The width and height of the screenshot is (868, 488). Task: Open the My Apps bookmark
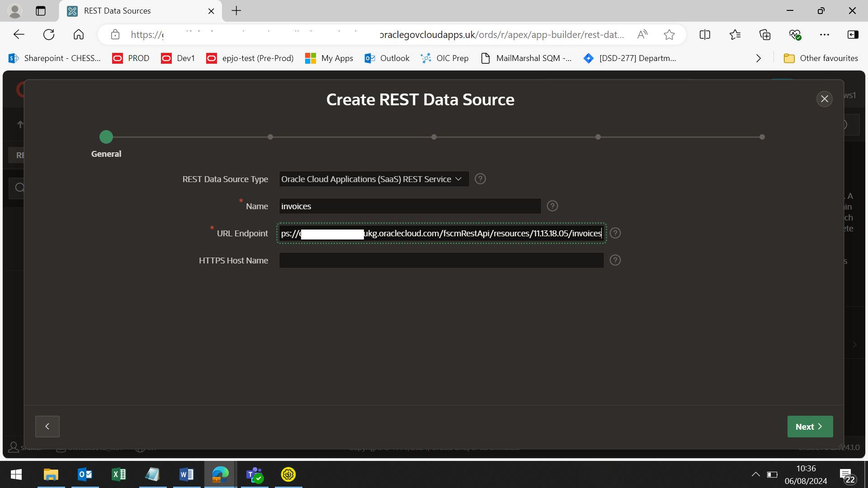[x=329, y=58]
